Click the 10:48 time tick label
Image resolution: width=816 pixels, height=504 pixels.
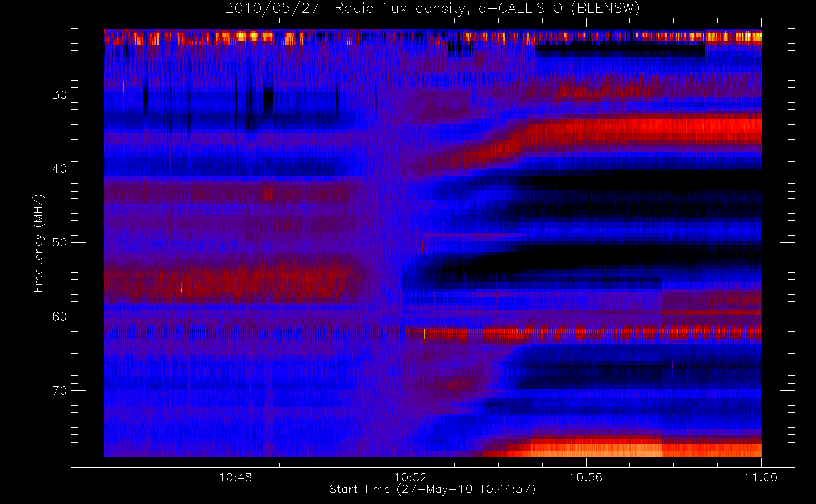[236, 477]
